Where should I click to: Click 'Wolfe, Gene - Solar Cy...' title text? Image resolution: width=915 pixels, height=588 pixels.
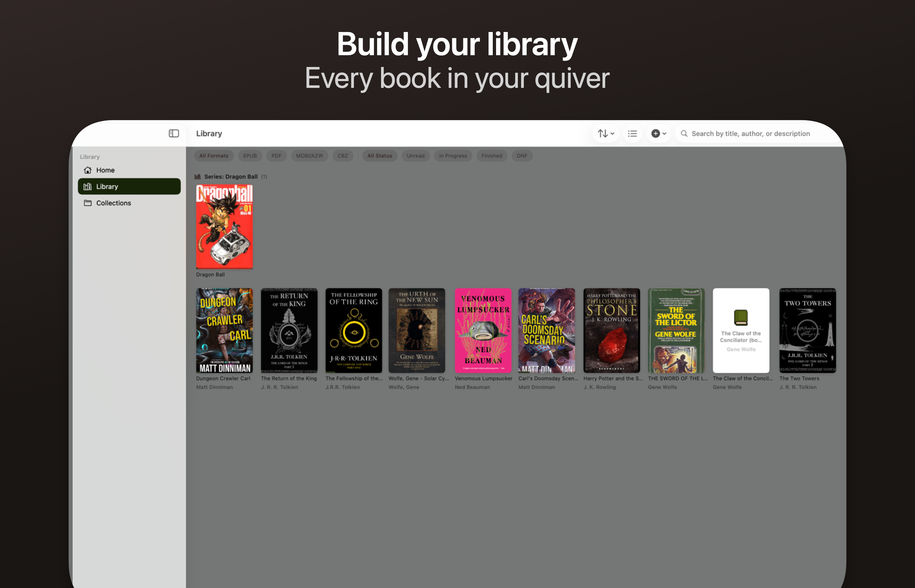tap(419, 378)
